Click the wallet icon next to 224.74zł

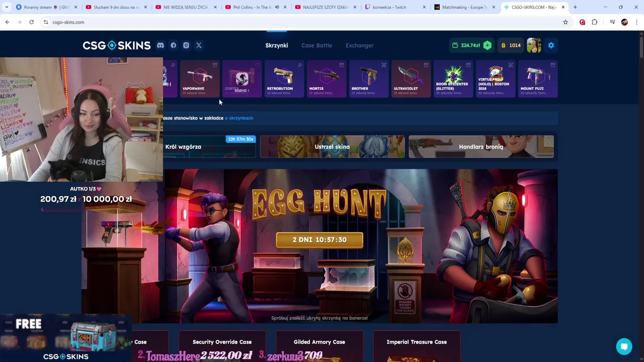pyautogui.click(x=455, y=45)
